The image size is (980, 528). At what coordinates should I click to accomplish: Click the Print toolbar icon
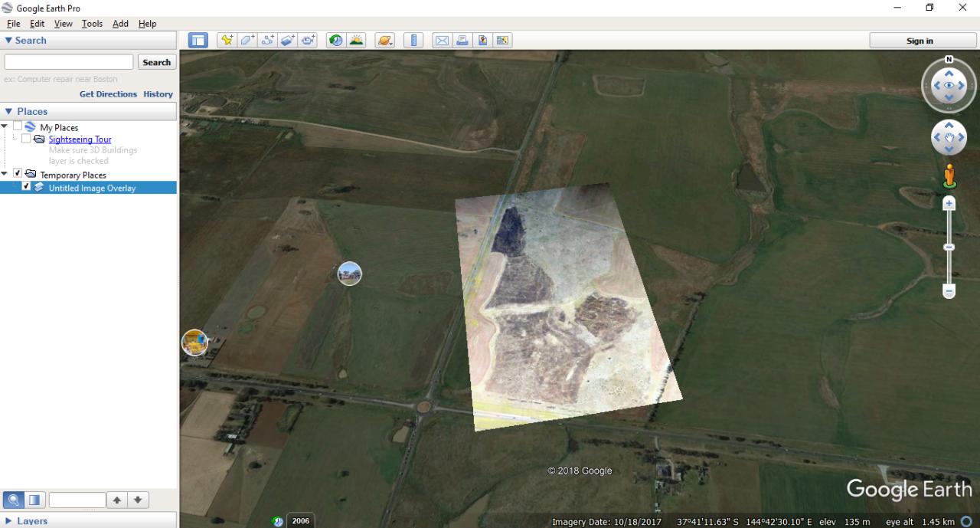462,41
